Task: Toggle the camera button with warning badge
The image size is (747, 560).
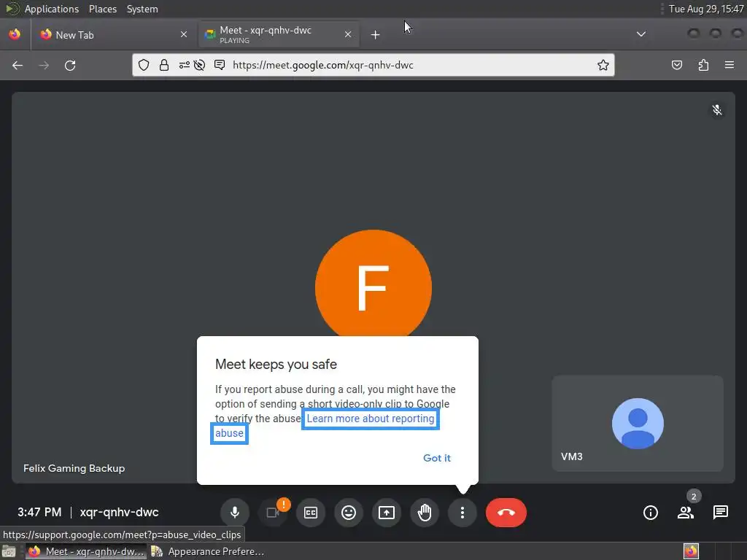Action: click(x=273, y=513)
